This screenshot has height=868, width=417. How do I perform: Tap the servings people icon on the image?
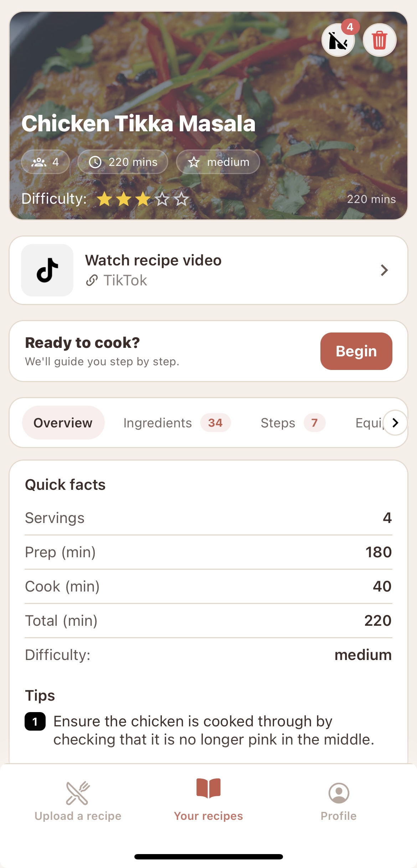point(39,162)
